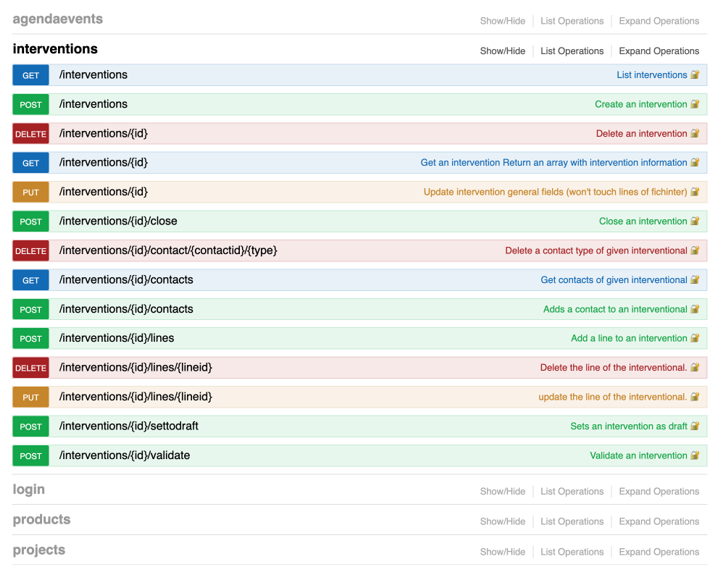Click List Operations for projects
The width and height of the screenshot is (717, 565).
click(x=572, y=552)
